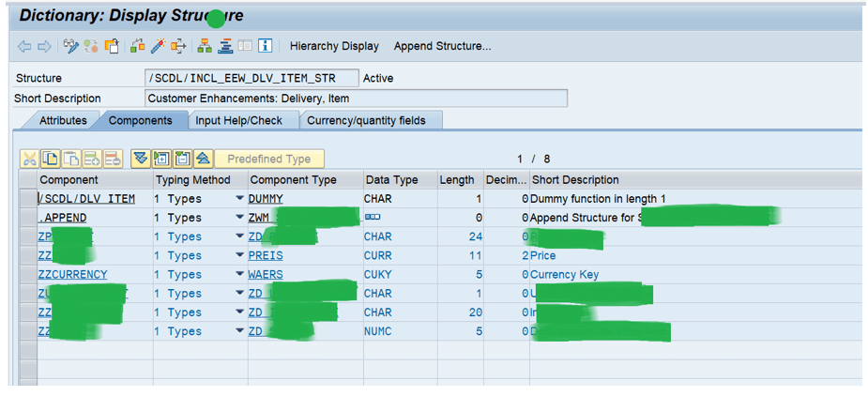Image resolution: width=868 pixels, height=396 pixels.
Task: Select the row selector for ZZCURRENCY row
Action: pyautogui.click(x=27, y=274)
